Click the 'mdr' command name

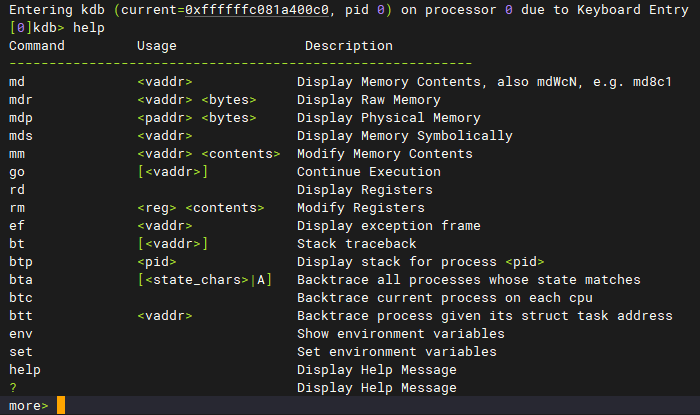click(20, 99)
